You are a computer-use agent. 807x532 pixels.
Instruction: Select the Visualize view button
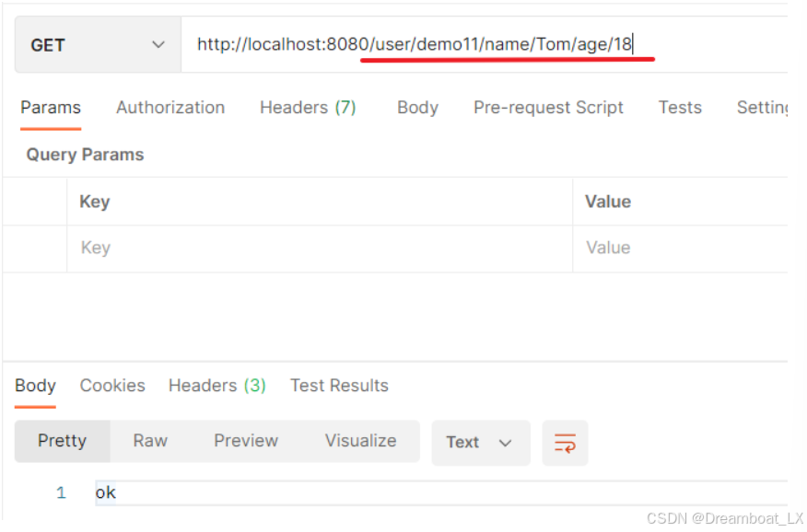(360, 441)
